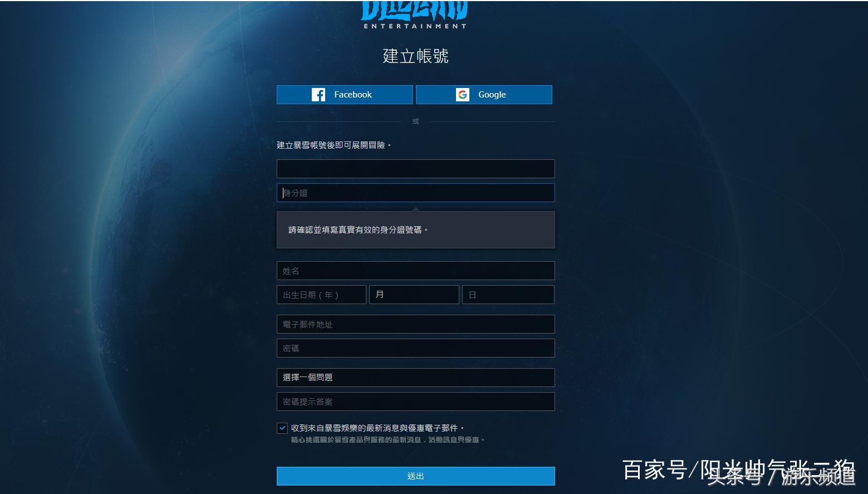Select the 出生日期（年）birth year field
868x494 pixels.
pos(321,294)
